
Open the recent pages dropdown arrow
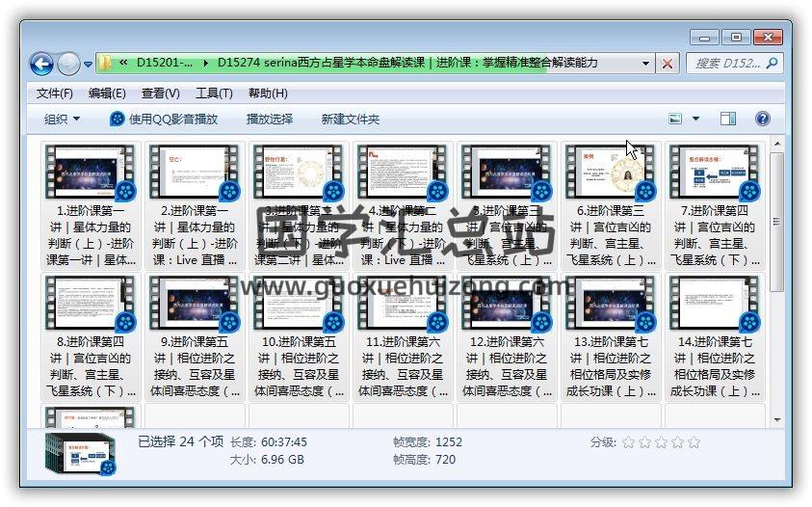tap(88, 65)
